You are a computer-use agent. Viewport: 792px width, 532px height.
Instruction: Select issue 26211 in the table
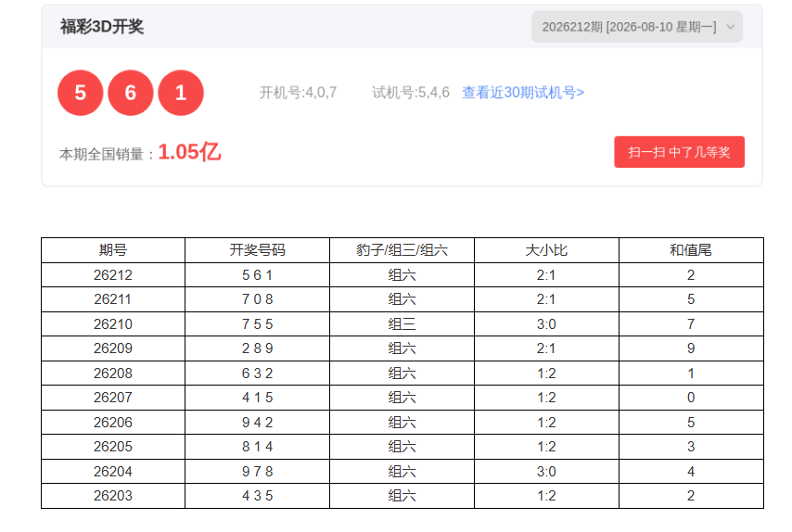(x=113, y=299)
